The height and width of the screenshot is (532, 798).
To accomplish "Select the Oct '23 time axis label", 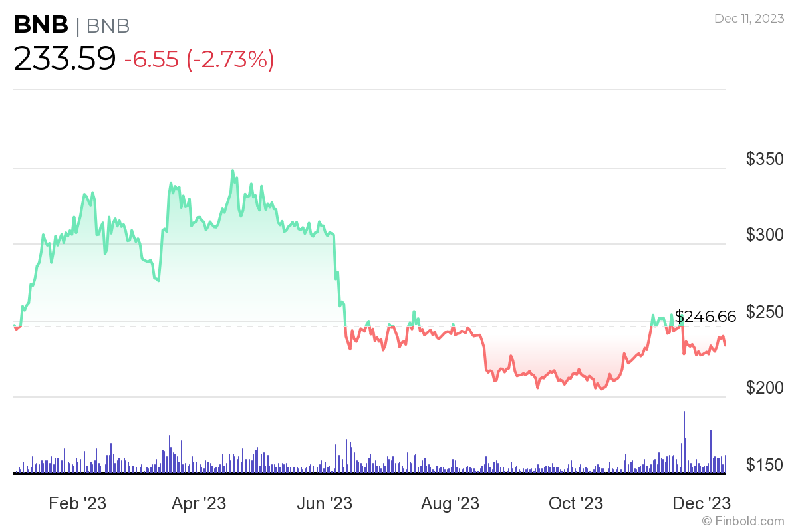I will [x=576, y=503].
